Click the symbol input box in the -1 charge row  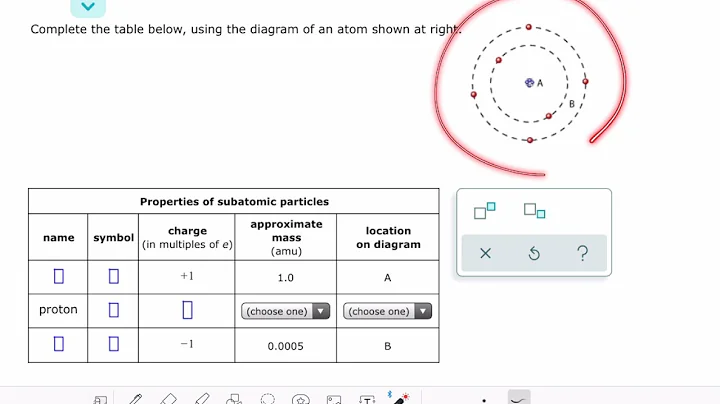(x=114, y=344)
